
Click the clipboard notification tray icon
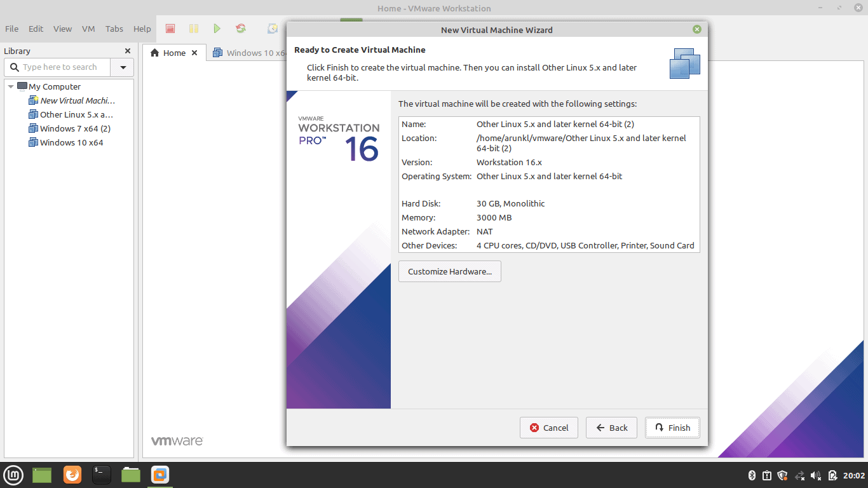[767, 475]
